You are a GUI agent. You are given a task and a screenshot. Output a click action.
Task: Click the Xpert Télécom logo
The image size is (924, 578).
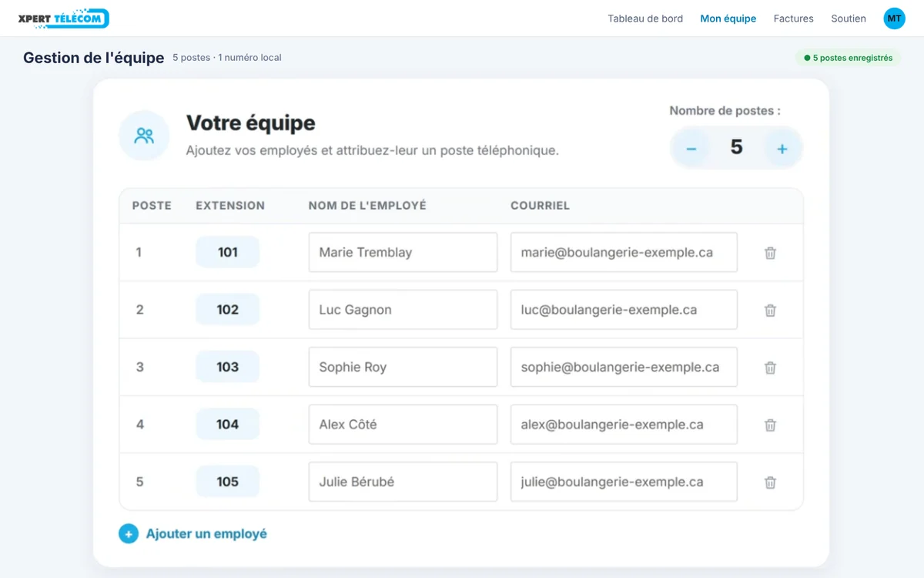tap(63, 18)
